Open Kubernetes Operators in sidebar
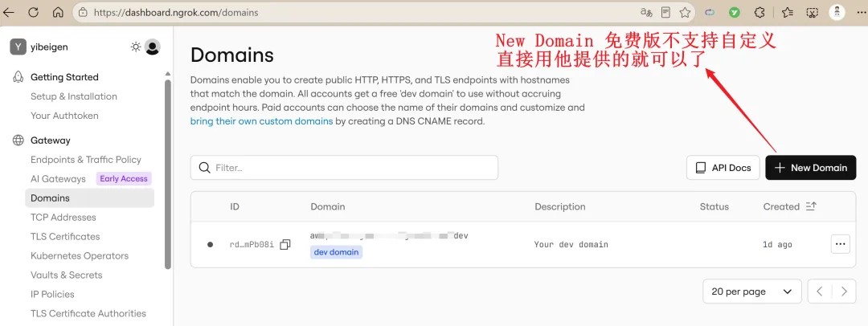This screenshot has width=868, height=326. click(79, 255)
